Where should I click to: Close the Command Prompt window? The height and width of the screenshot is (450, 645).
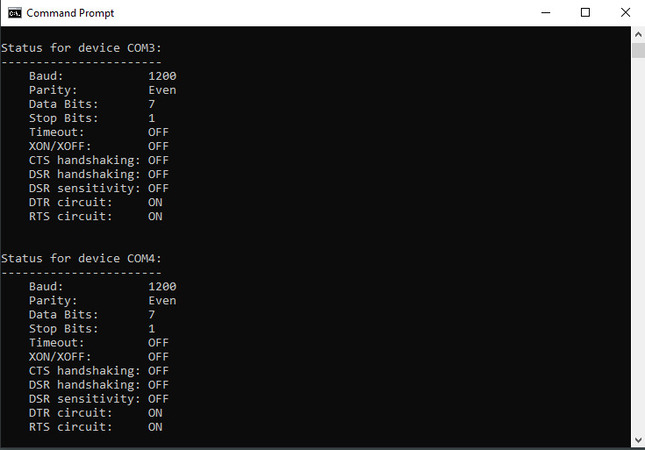[625, 13]
